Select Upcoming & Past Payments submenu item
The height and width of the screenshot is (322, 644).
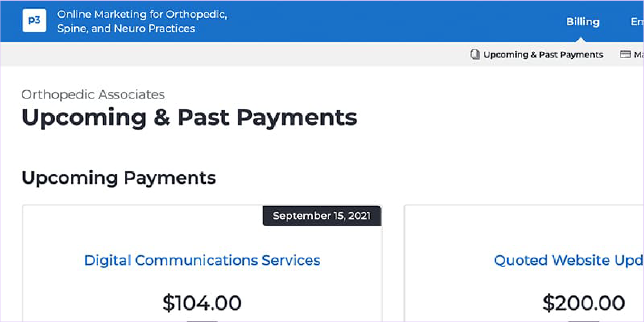(543, 54)
